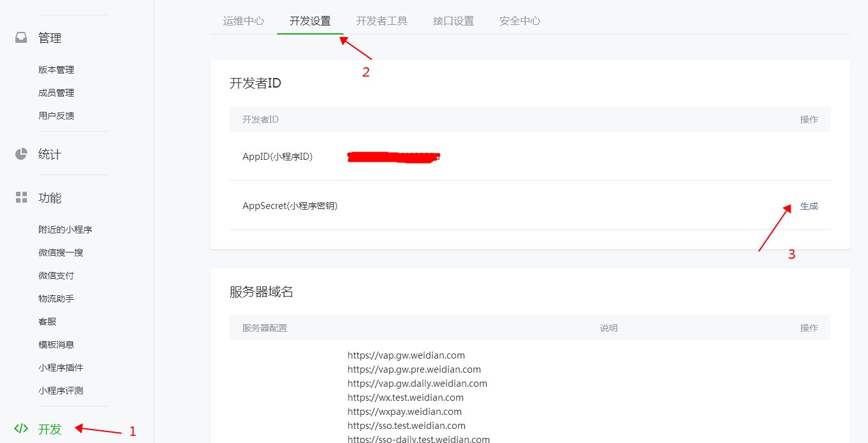Select 模板消息 in the sidebar

pyautogui.click(x=56, y=344)
